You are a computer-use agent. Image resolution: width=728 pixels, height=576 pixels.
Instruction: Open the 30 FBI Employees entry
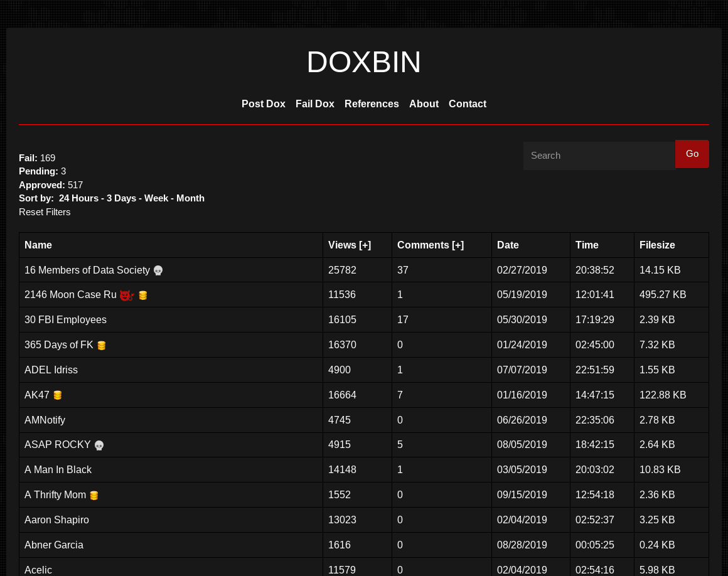(65, 319)
